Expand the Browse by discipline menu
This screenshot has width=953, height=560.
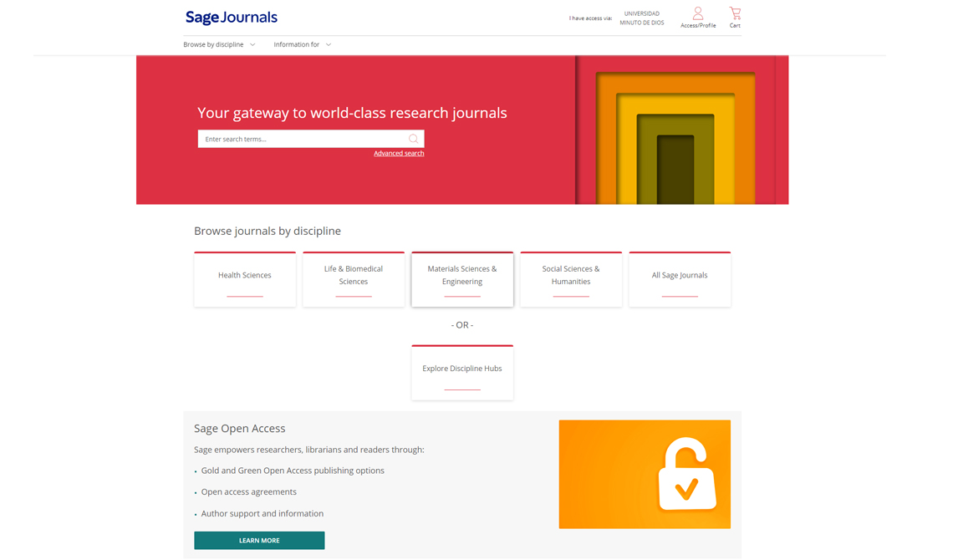[219, 44]
